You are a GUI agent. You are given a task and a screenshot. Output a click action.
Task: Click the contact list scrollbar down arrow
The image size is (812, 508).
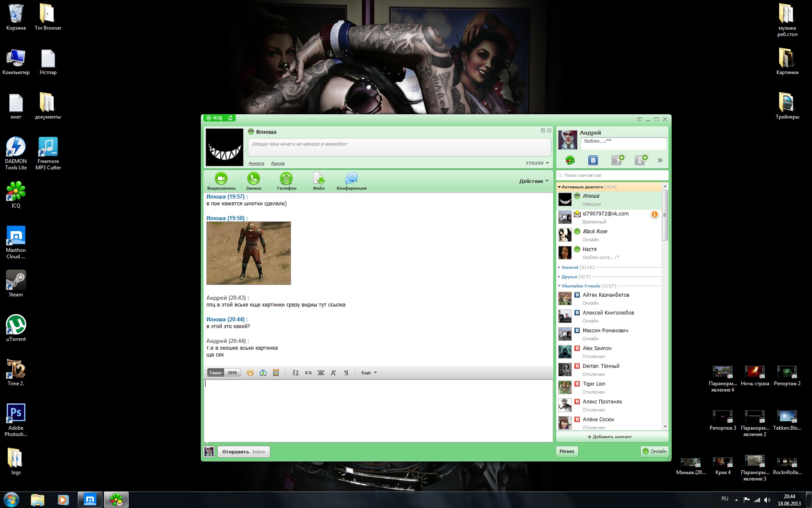coord(665,427)
